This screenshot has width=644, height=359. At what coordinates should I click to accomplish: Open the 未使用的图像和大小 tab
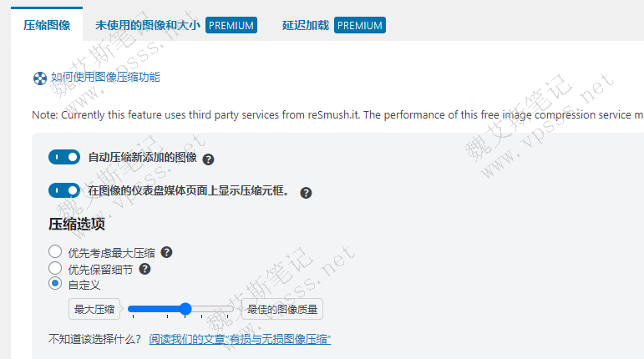[x=147, y=25]
